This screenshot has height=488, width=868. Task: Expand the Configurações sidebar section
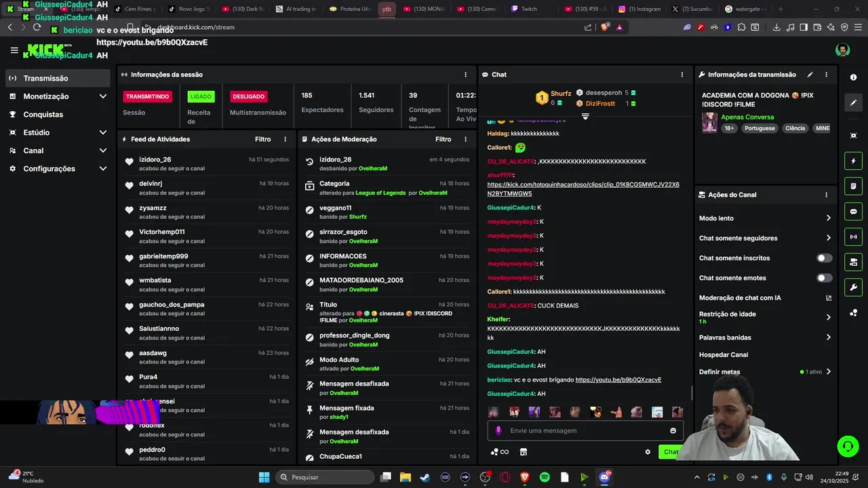pos(103,169)
